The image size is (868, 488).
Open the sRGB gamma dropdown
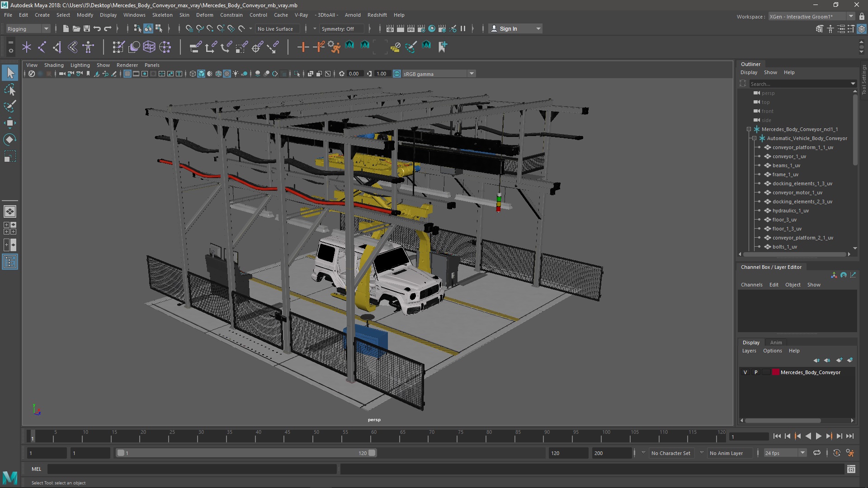pos(438,74)
